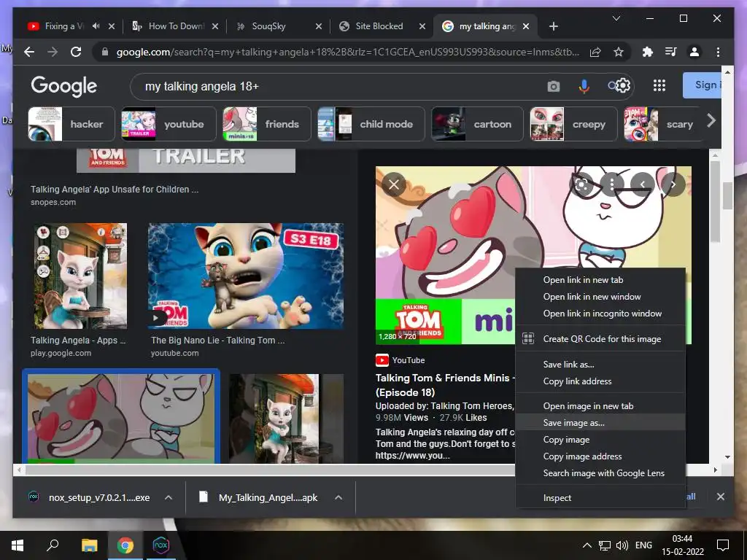747x560 pixels.
Task: Mute the Fixing a Vi tab audio
Action: 96,26
